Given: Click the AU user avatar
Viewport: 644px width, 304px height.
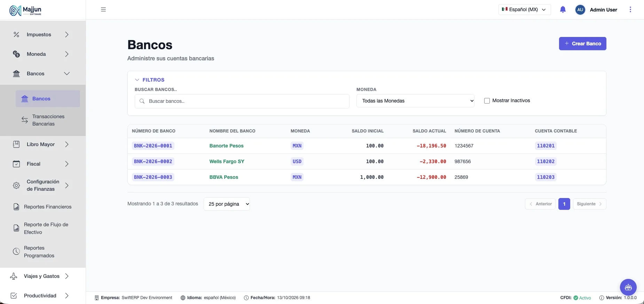Looking at the screenshot, I should pyautogui.click(x=580, y=10).
